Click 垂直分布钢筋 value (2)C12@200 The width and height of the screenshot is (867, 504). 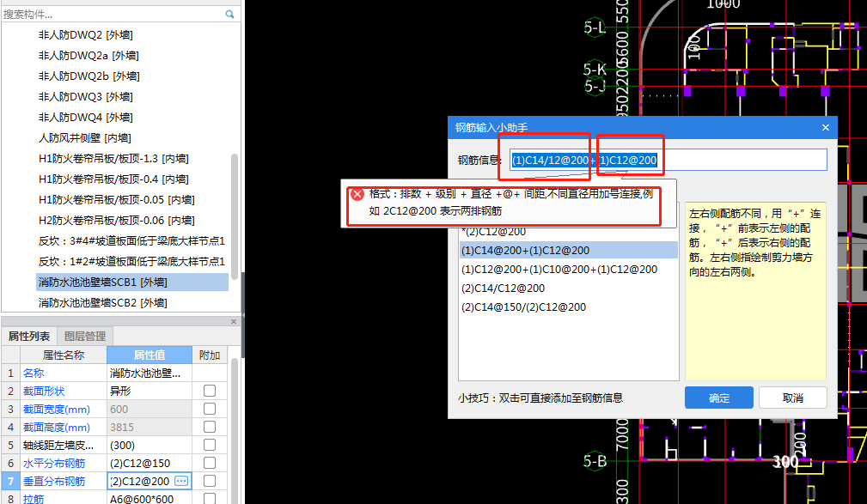(140, 481)
